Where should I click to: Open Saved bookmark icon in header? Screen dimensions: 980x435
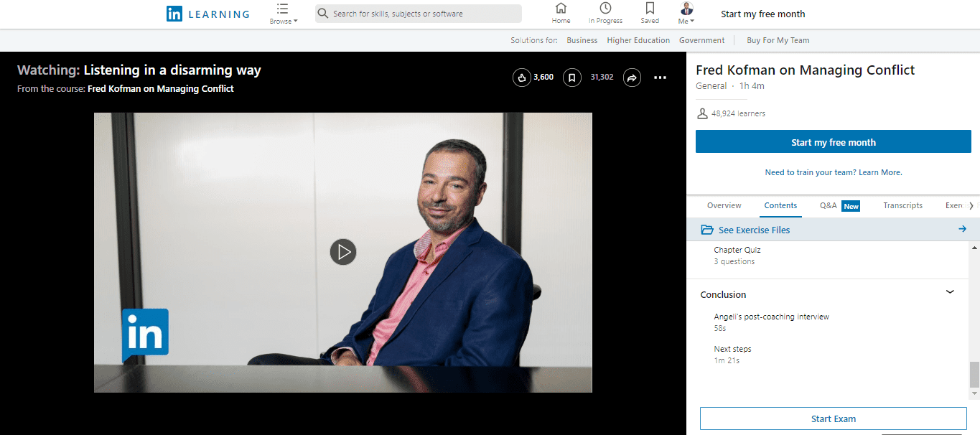650,8
